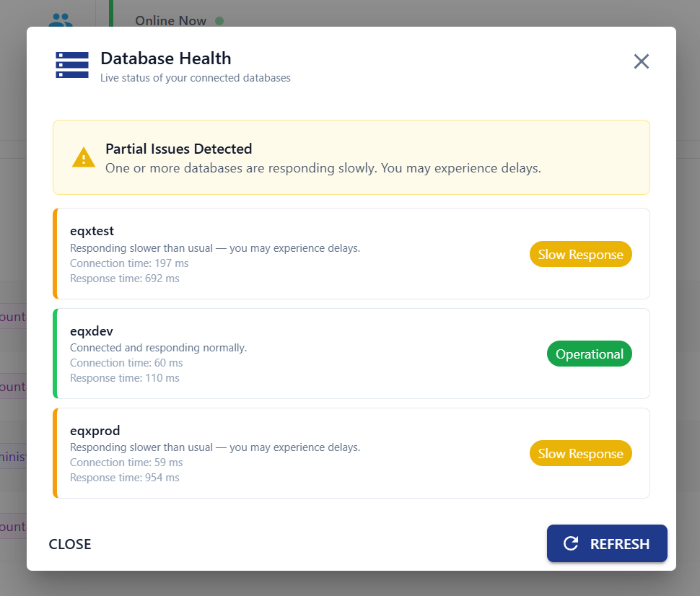
Task: Click the yellow warning triangle icon
Action: 83,157
